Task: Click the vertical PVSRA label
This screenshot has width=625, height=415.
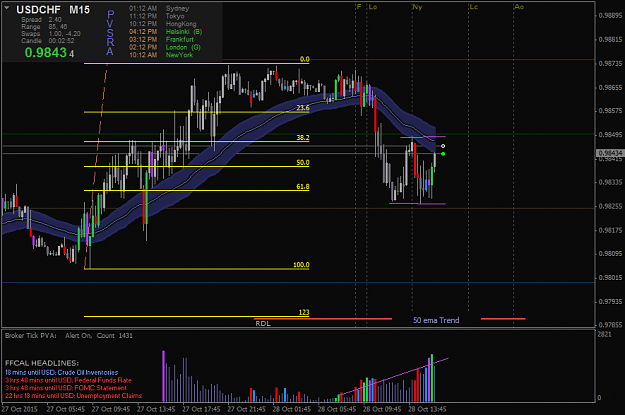Action: [x=110, y=33]
